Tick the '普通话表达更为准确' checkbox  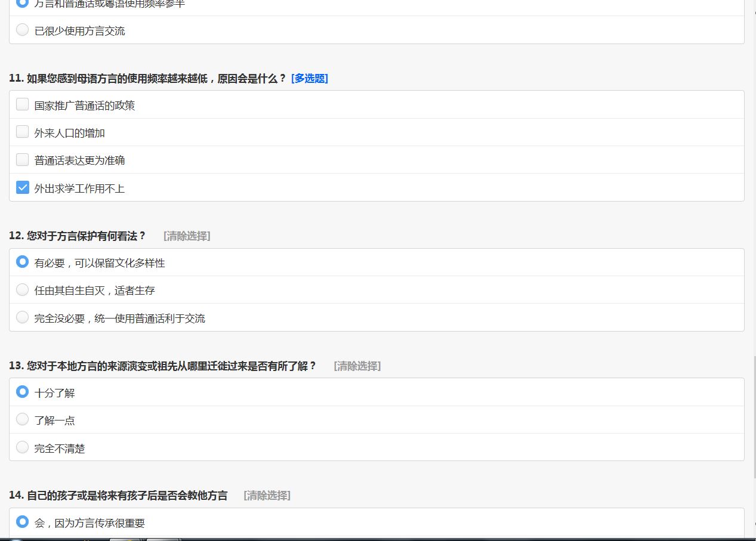coord(23,159)
